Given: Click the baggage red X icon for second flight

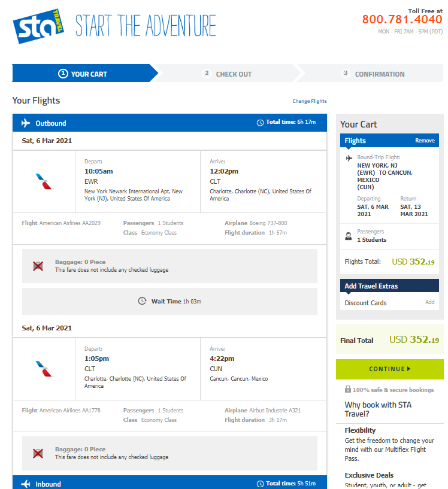Looking at the screenshot, I should [x=38, y=453].
